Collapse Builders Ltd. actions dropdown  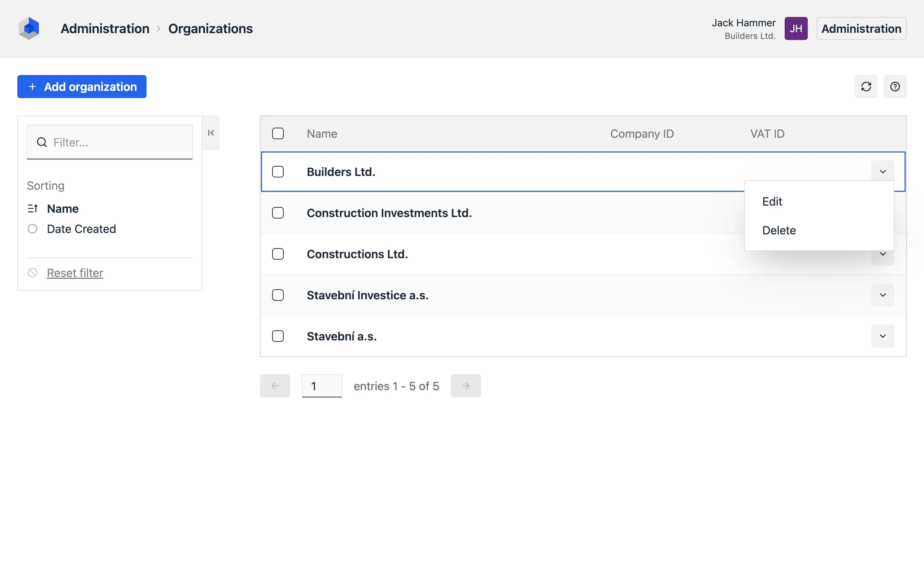click(x=882, y=172)
